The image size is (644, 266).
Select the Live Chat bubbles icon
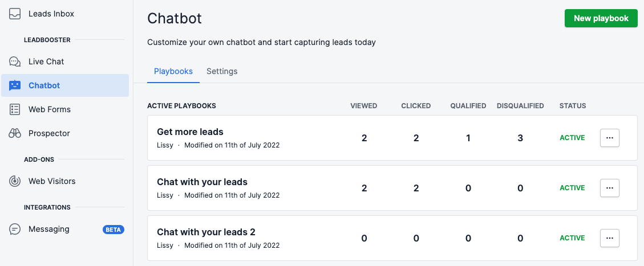[15, 62]
